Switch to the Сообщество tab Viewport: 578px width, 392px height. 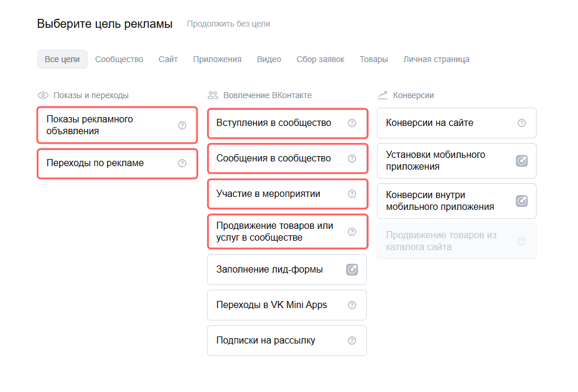pyautogui.click(x=119, y=59)
